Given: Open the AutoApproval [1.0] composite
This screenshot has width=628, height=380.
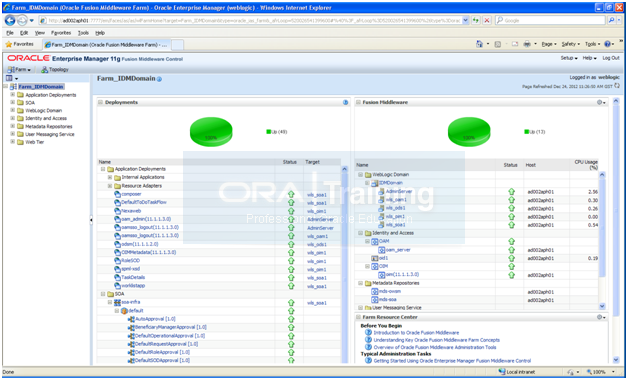Looking at the screenshot, I should tap(155, 319).
